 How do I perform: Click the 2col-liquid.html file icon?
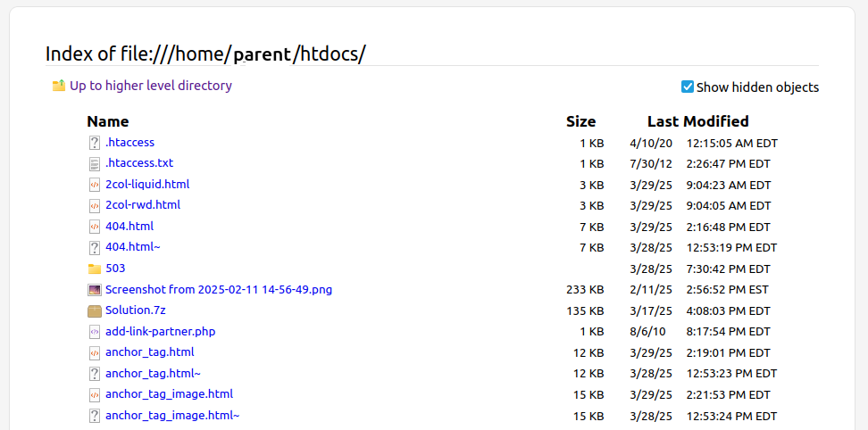coord(94,185)
